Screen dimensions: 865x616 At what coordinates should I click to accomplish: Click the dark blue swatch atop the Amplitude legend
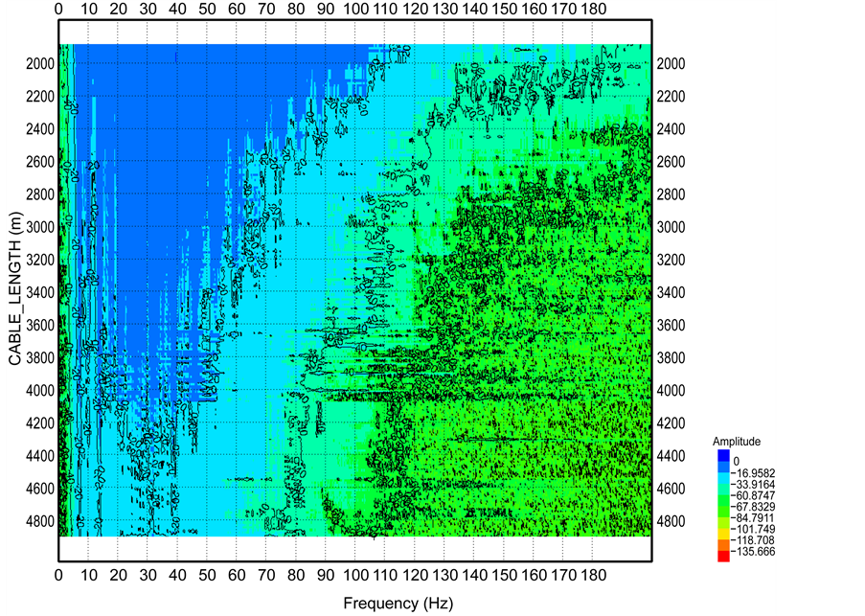point(723,454)
